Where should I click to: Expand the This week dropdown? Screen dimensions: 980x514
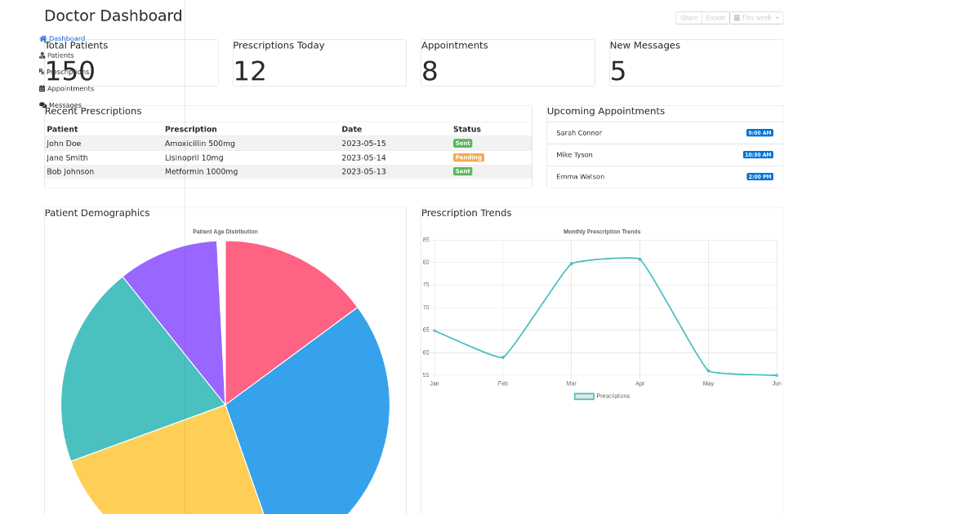click(x=756, y=18)
